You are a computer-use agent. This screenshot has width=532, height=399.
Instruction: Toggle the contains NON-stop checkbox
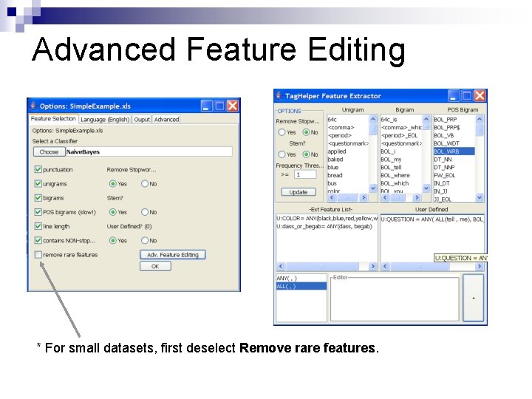[38, 241]
